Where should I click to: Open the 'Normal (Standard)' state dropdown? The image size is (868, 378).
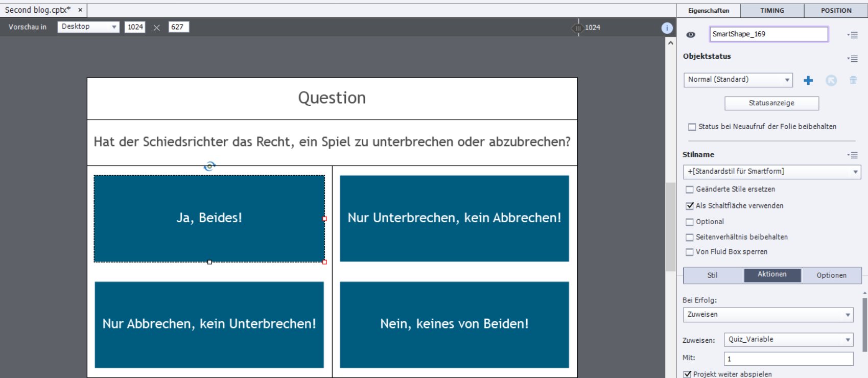(x=738, y=80)
